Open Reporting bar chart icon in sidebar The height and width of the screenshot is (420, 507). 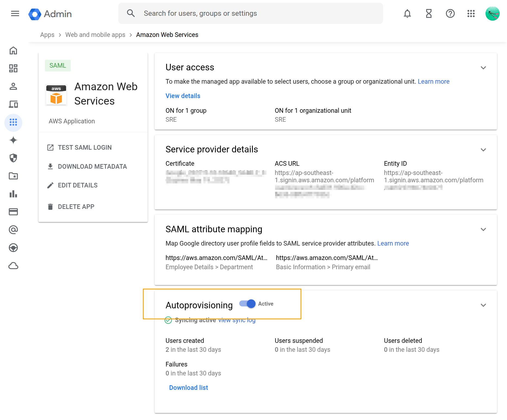tap(13, 194)
